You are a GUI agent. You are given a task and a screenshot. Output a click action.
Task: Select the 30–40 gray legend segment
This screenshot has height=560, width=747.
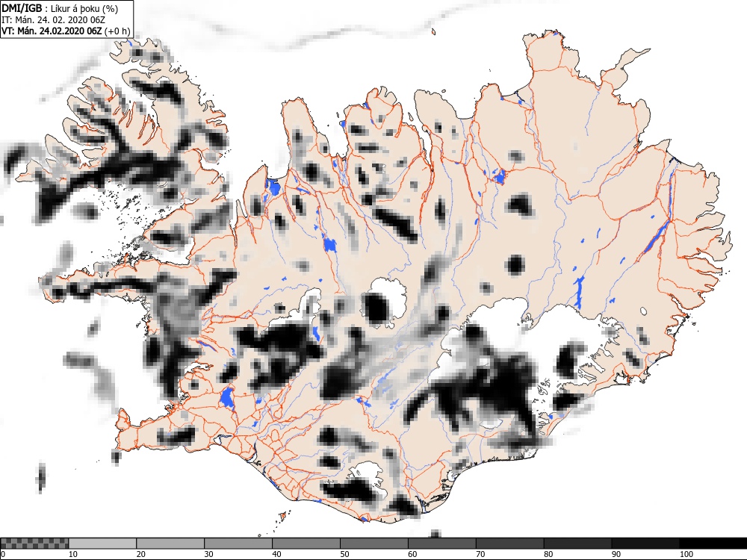(x=238, y=544)
